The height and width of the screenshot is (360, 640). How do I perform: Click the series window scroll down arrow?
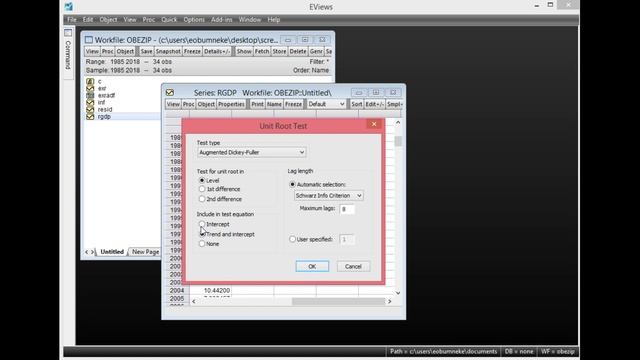(x=398, y=293)
